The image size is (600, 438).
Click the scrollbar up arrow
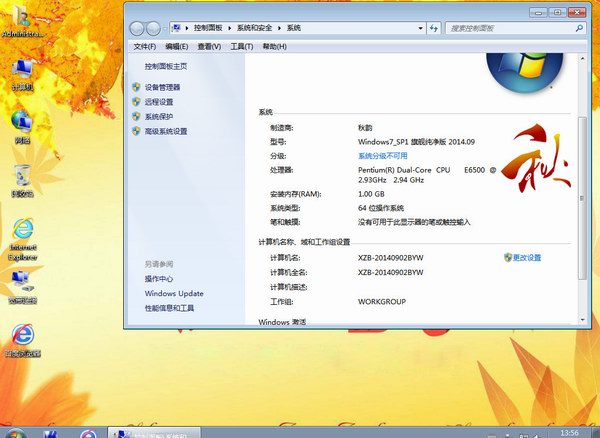[582, 59]
